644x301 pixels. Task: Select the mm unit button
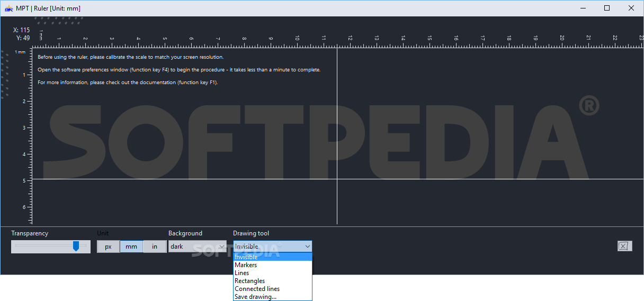tap(131, 247)
